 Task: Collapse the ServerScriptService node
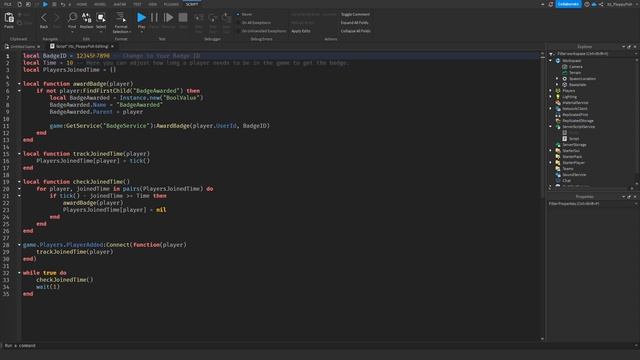[551, 127]
